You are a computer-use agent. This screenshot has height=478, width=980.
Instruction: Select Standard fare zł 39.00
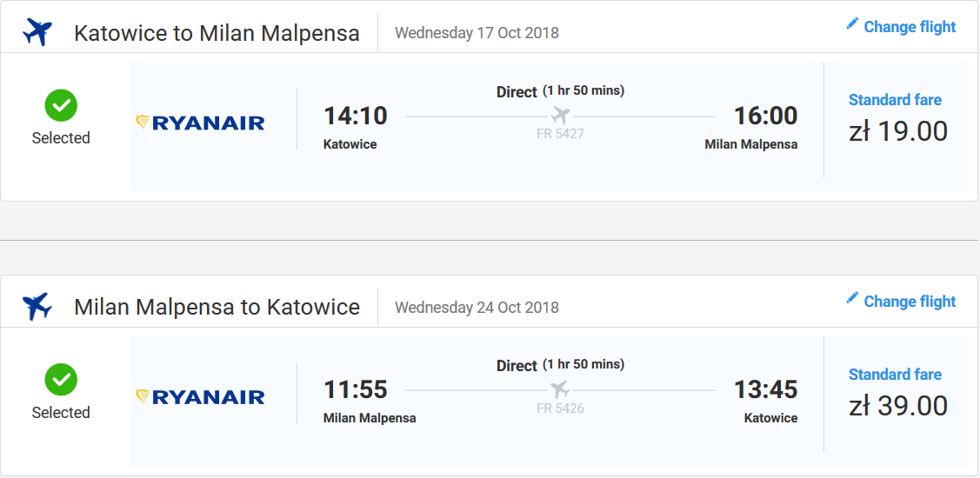(x=897, y=394)
